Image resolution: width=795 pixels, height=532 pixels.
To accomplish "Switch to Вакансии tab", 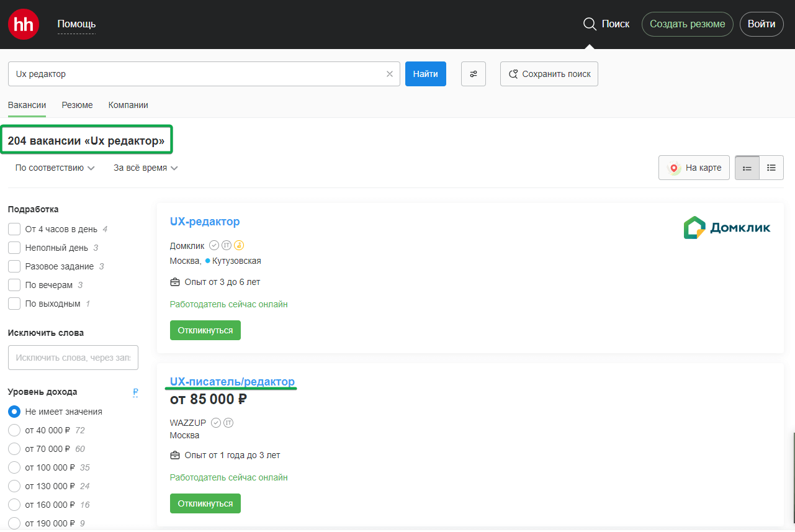I will tap(27, 105).
